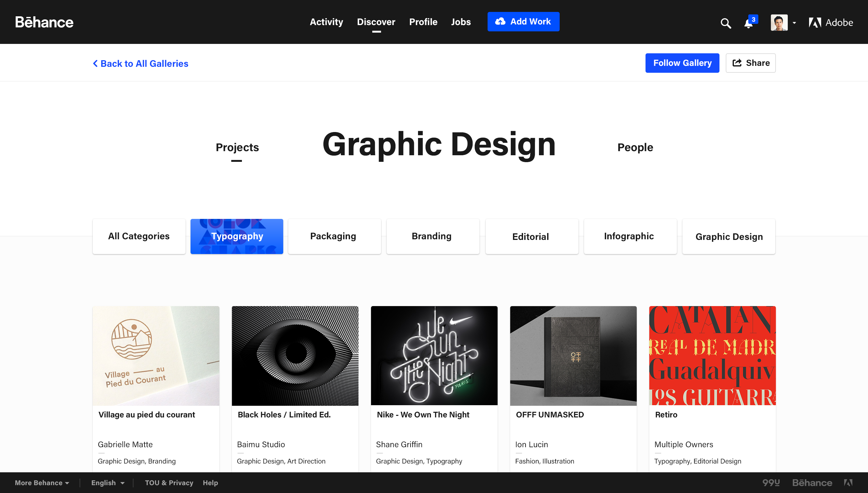The image size is (868, 493).
Task: Click the Behance logo in header
Action: [x=44, y=22]
